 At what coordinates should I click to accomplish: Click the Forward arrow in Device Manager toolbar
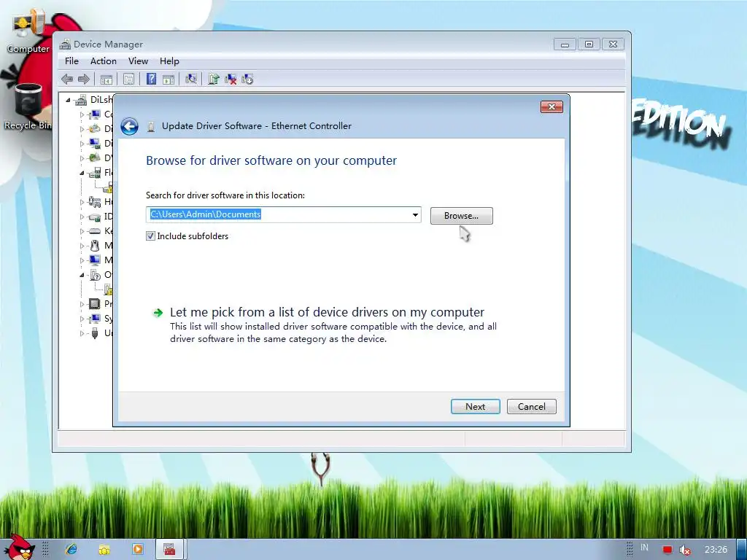84,79
